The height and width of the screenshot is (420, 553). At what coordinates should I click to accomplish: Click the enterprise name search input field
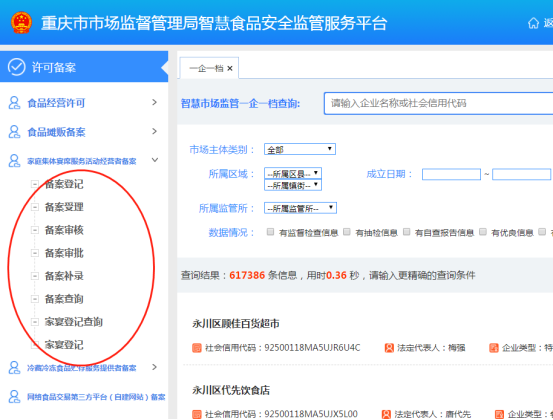click(438, 103)
